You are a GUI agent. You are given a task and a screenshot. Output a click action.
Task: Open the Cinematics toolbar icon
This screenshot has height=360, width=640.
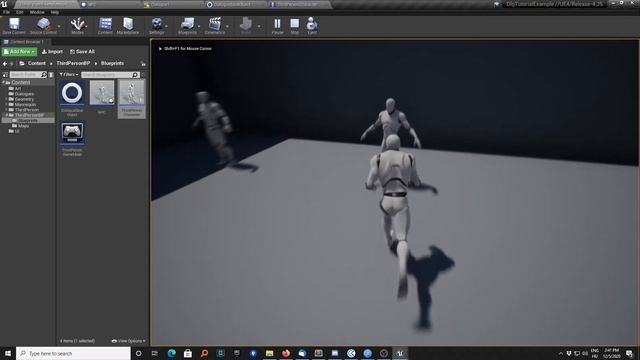point(215,26)
